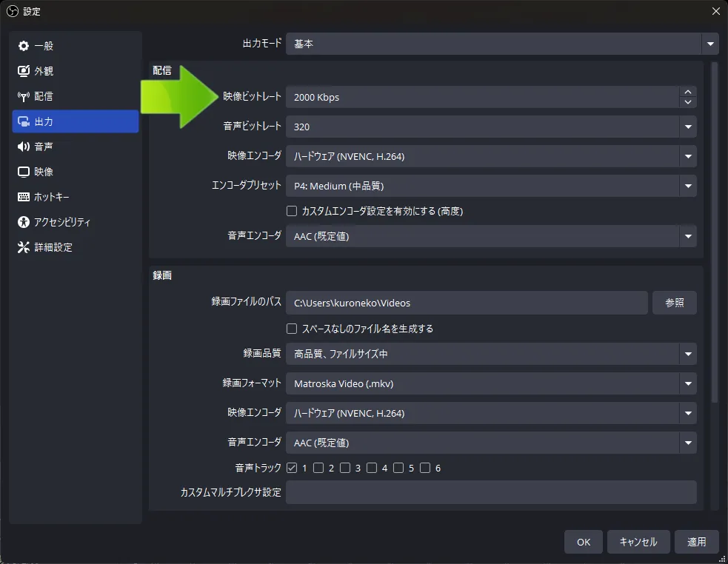The width and height of the screenshot is (728, 564).
Task: Click the 録画ファイルのパス input field
Action: (x=467, y=303)
